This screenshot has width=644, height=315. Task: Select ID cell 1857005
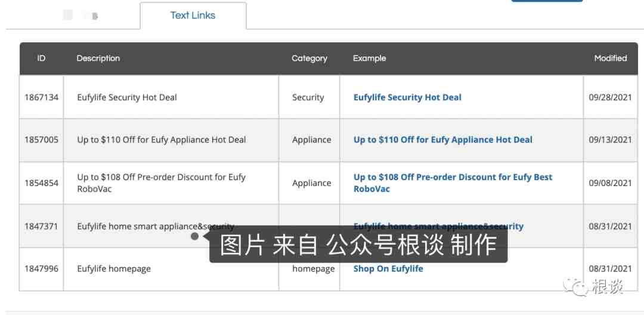pyautogui.click(x=42, y=140)
